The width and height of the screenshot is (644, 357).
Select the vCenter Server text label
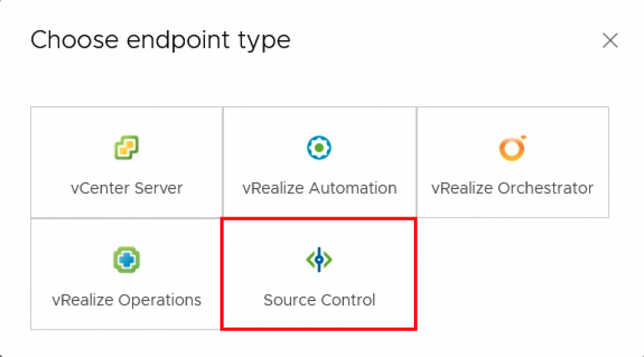(126, 189)
